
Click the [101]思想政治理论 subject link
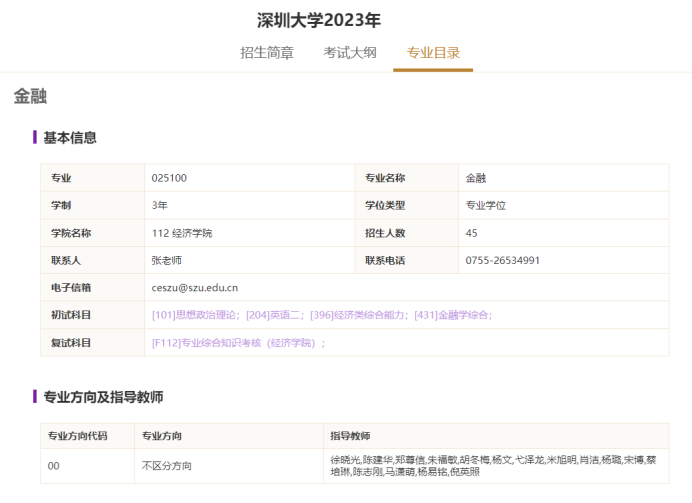coord(195,315)
